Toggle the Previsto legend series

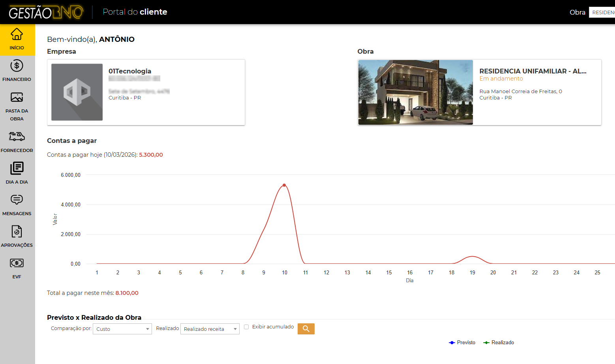462,343
